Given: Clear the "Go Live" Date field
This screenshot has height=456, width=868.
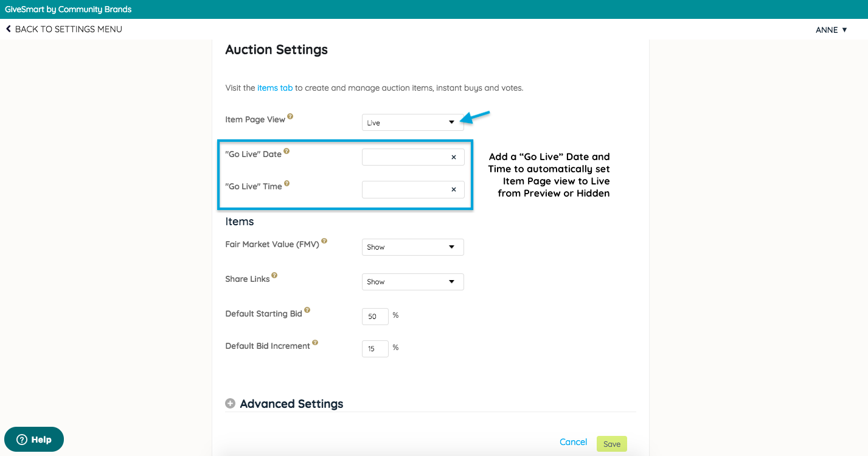Looking at the screenshot, I should pos(454,157).
